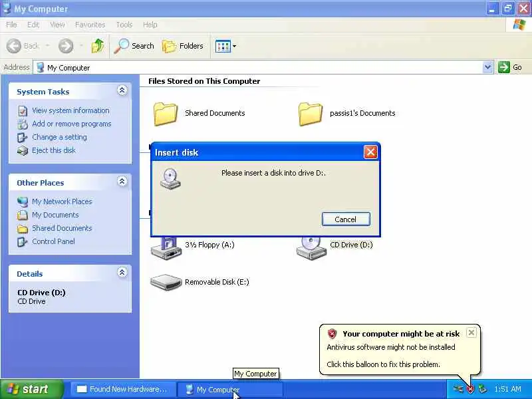Click the My Computer title bar icon
532x399 pixels.
7,8
